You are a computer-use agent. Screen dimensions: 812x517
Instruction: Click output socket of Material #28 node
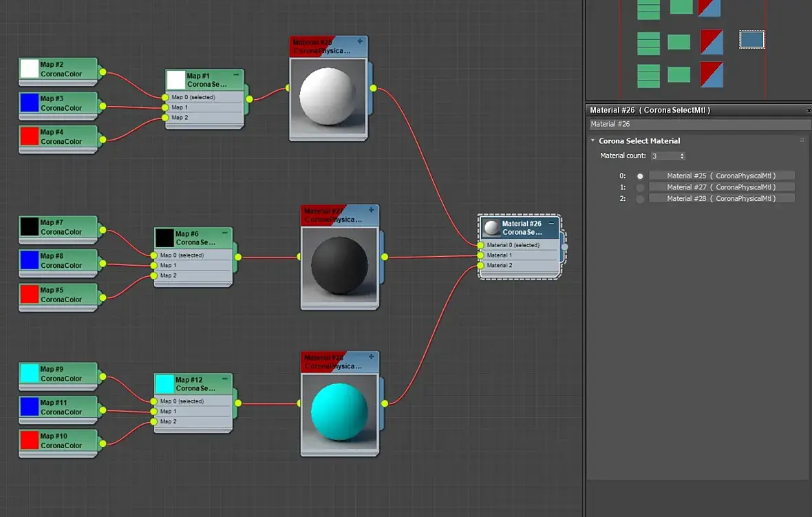click(385, 403)
